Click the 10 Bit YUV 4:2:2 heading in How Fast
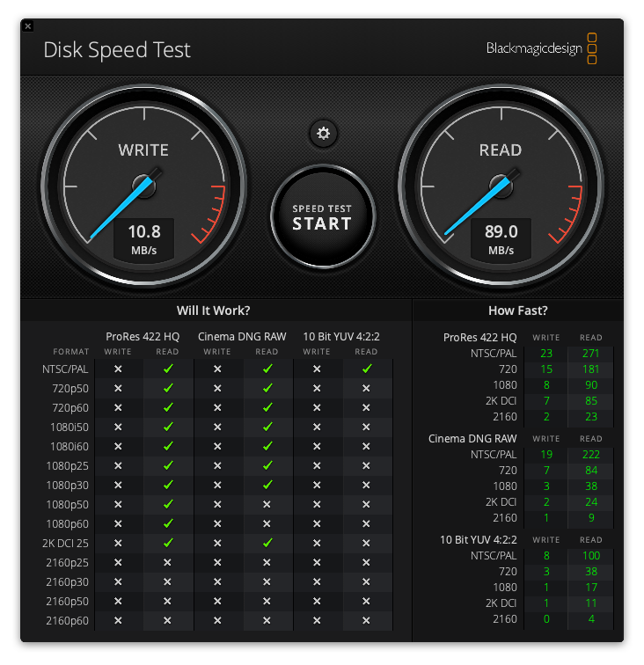This screenshot has width=644, height=665. coord(478,540)
